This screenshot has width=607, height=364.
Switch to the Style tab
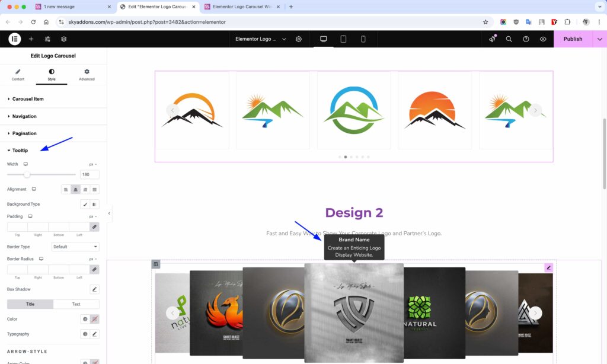pos(52,75)
